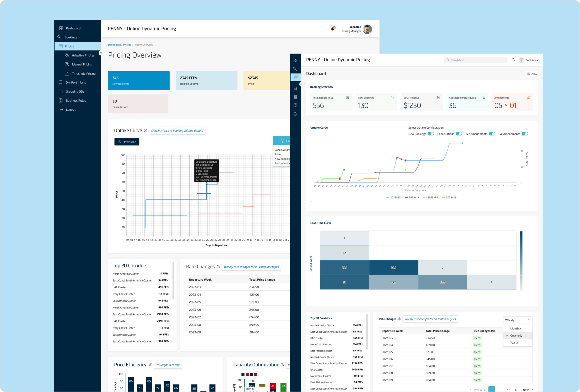This screenshot has height=392, width=580.
Task: Click the Filter sliders icon
Action: (x=528, y=74)
